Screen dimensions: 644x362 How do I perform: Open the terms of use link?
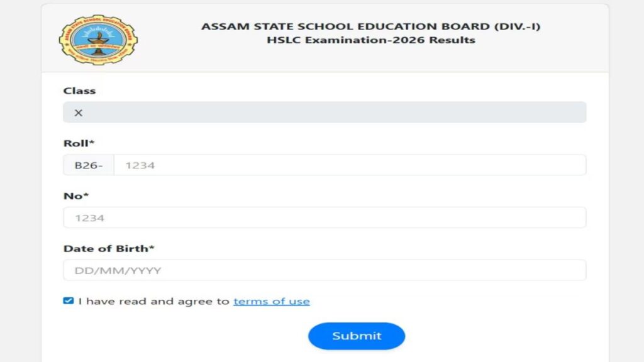[271, 301]
